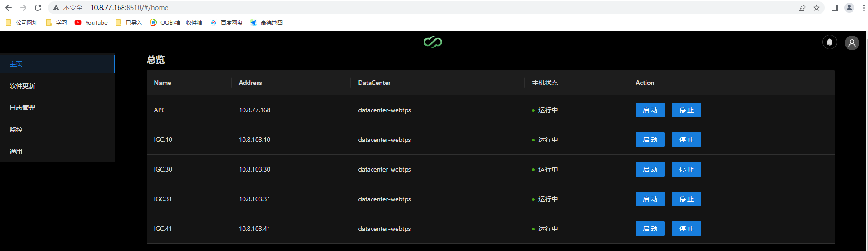868x251 pixels.
Task: Click 停止 for the IGC.41 row
Action: click(686, 229)
